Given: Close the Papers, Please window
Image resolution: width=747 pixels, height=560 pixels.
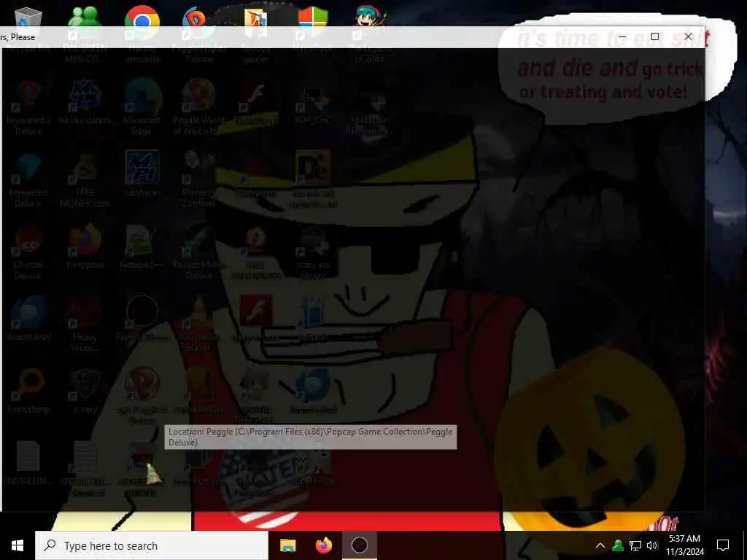Looking at the screenshot, I should tap(688, 36).
